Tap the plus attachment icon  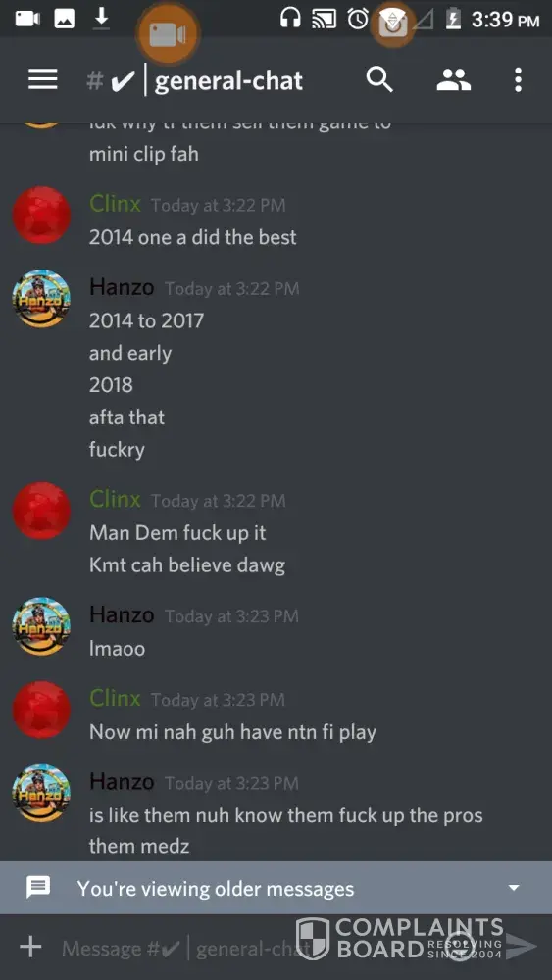(30, 947)
